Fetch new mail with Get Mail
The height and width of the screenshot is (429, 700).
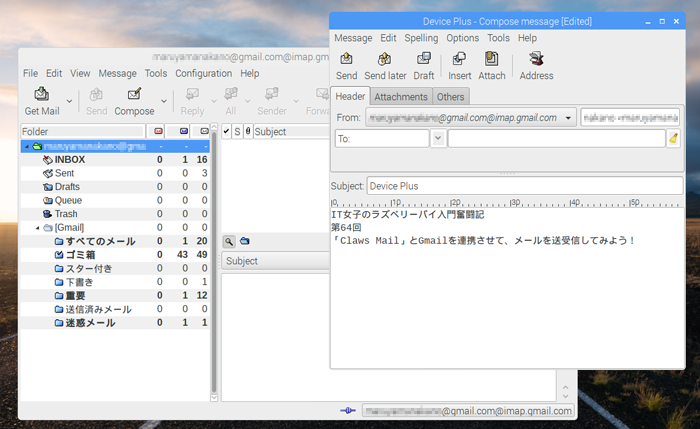point(42,101)
